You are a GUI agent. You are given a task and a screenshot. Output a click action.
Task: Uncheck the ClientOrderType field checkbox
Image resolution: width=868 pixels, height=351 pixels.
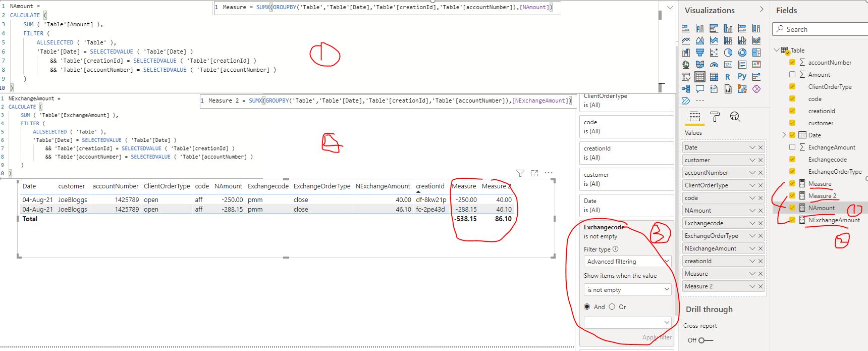pos(792,86)
